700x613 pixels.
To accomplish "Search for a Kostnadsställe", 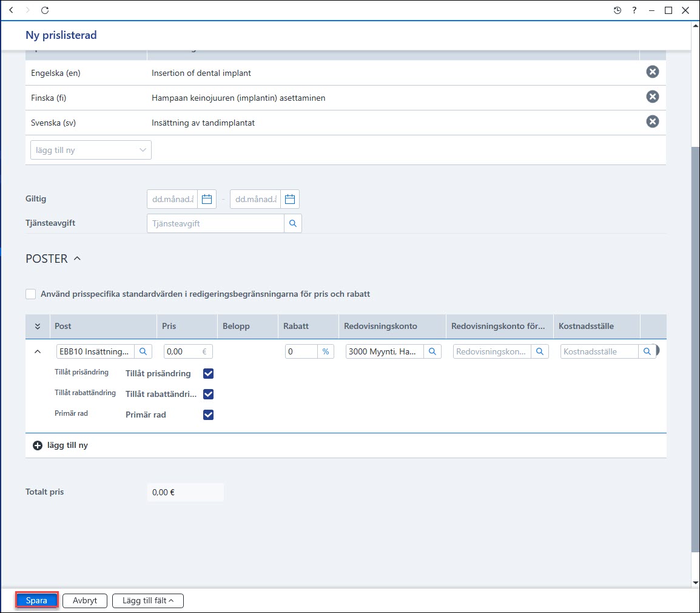I will click(647, 351).
